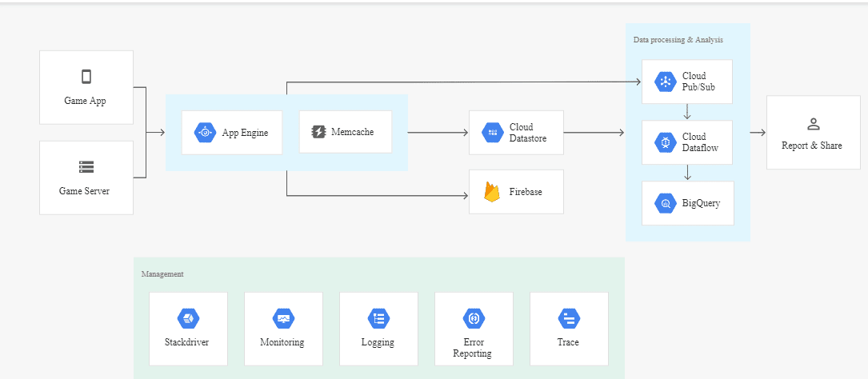Click the BigQuery hexagon icon
868x379 pixels.
pos(666,203)
